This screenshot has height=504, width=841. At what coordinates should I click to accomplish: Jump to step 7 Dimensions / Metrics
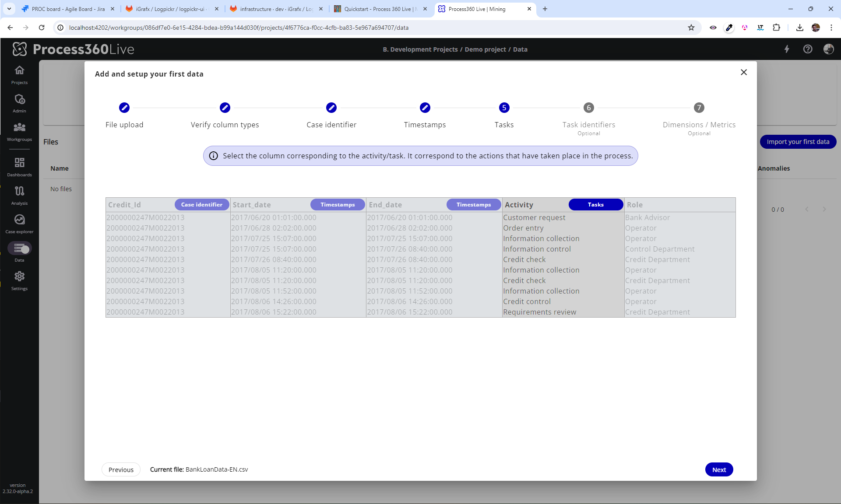point(699,119)
